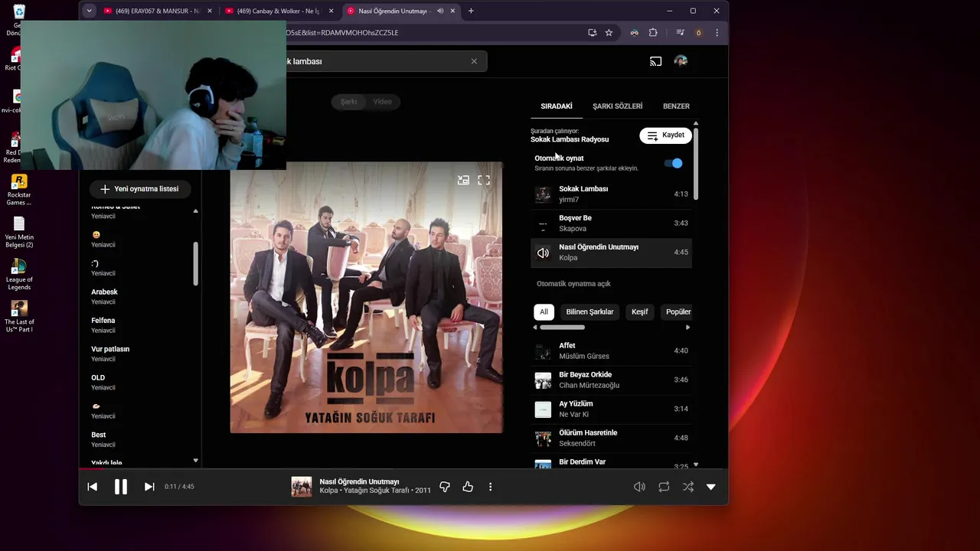Viewport: 980px width, 551px height.
Task: Open Cast to device icon
Action: pos(655,61)
